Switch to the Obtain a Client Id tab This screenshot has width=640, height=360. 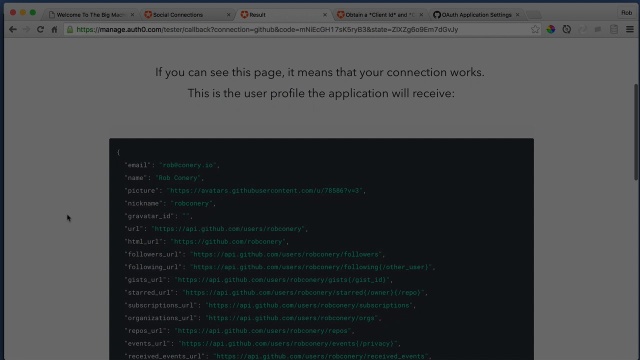(x=379, y=15)
